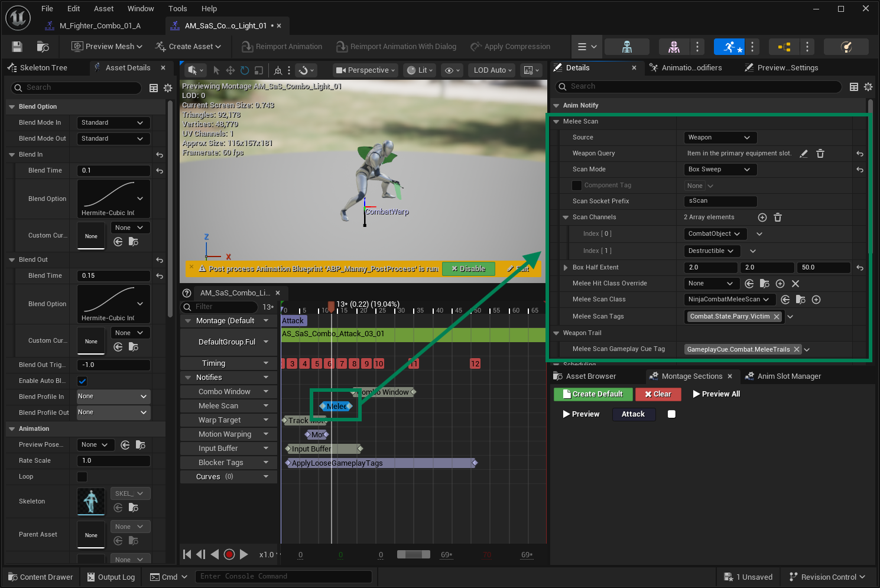The height and width of the screenshot is (588, 880).
Task: Select the rotate gizmo tool in viewport
Action: [x=245, y=70]
